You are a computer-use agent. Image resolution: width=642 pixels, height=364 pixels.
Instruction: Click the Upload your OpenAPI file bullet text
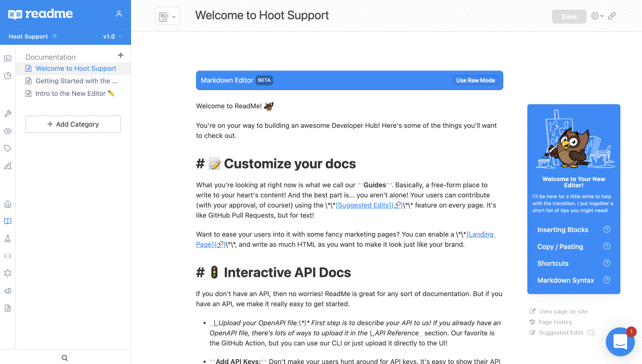coord(355,333)
